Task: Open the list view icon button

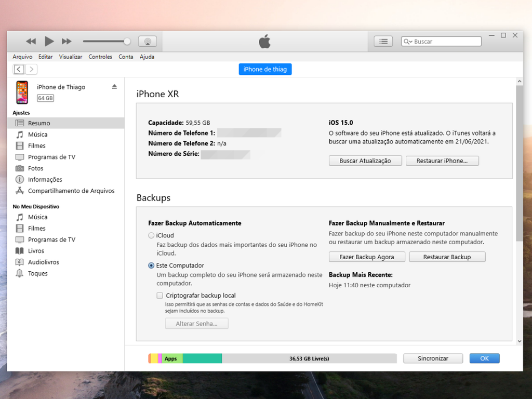Action: [383, 42]
